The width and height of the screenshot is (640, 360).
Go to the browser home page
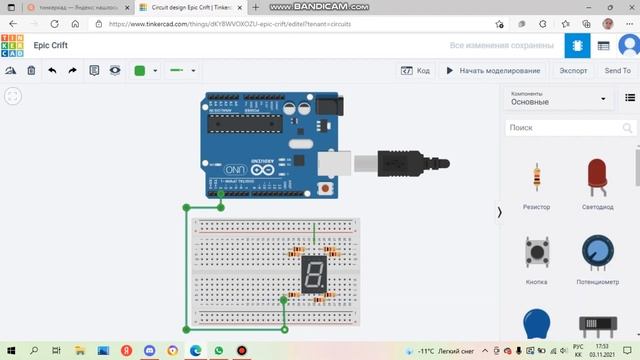pos(75,24)
